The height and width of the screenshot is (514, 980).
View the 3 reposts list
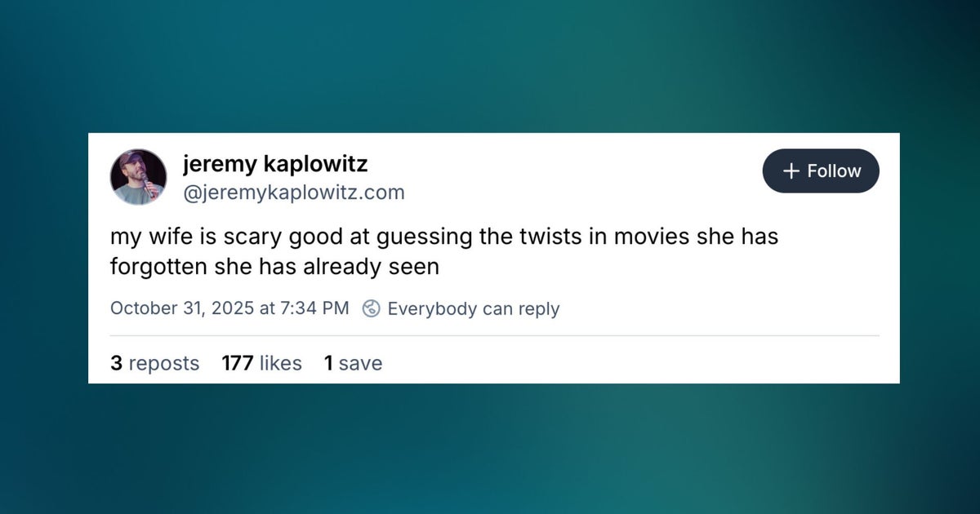point(155,363)
